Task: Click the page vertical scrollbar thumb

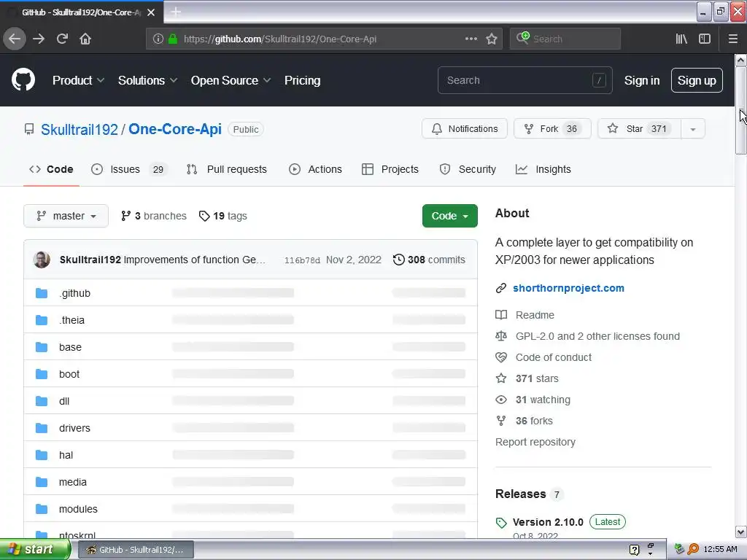Action: click(x=740, y=111)
